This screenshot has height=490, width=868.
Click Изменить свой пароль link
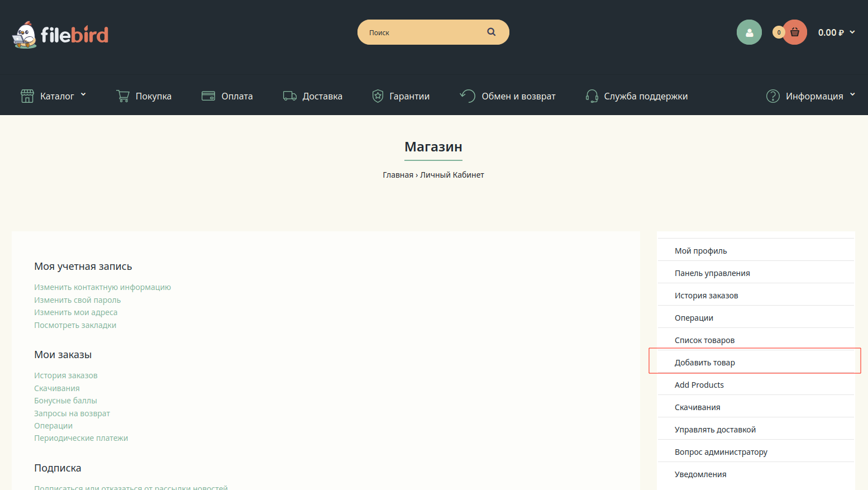tap(77, 300)
